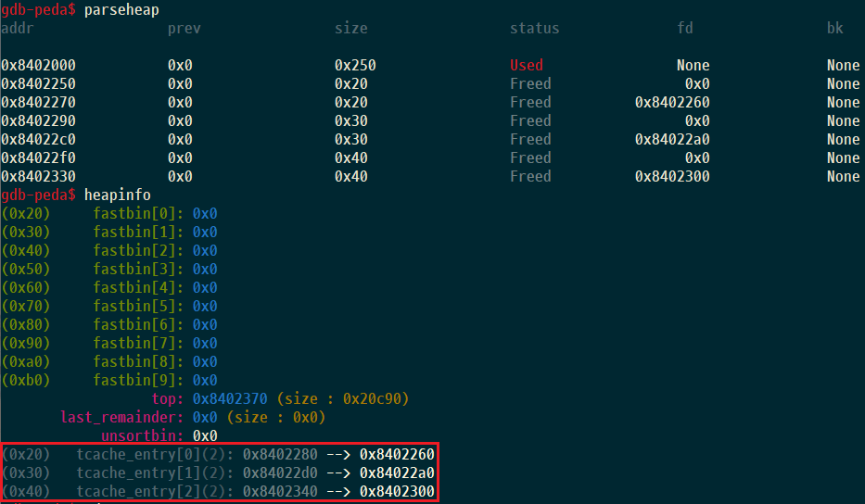Screen dimensions: 865x504
Task: Click chunk address 0x8402000
Action: [39, 66]
